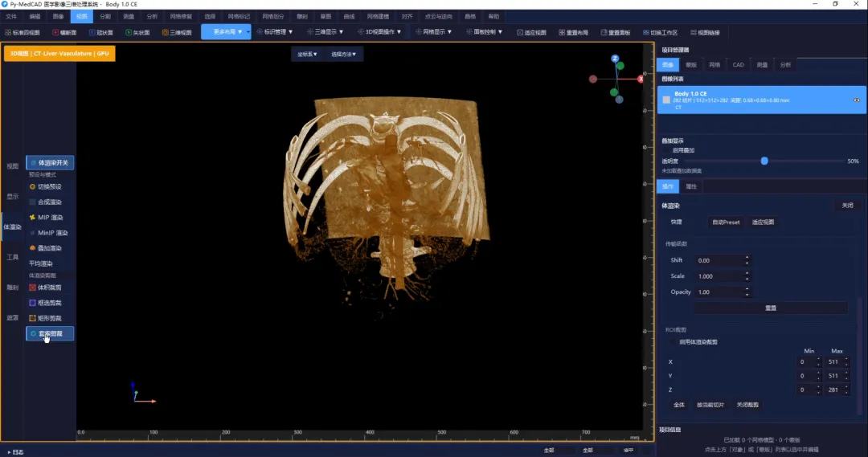Click 适应视图 button in 体渲染 panel
This screenshot has height=457, width=868.
pyautogui.click(x=763, y=222)
